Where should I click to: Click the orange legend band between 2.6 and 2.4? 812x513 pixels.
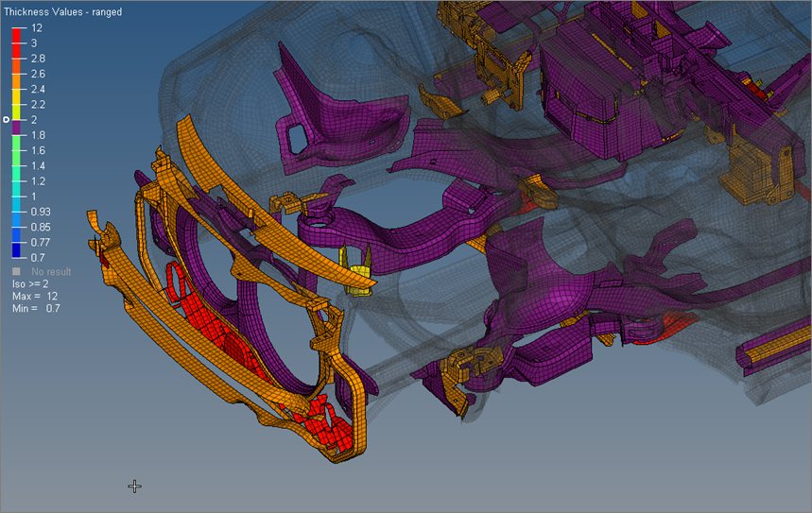point(17,81)
